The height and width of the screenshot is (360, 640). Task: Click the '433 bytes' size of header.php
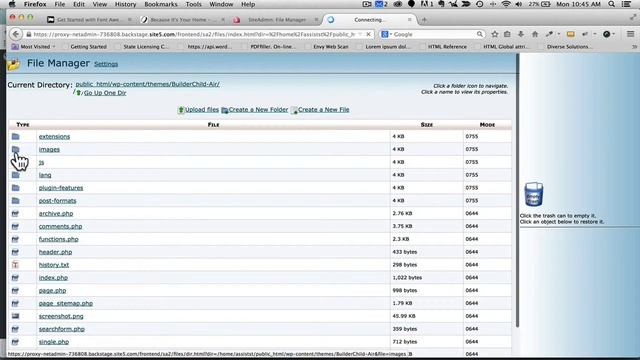click(x=404, y=252)
